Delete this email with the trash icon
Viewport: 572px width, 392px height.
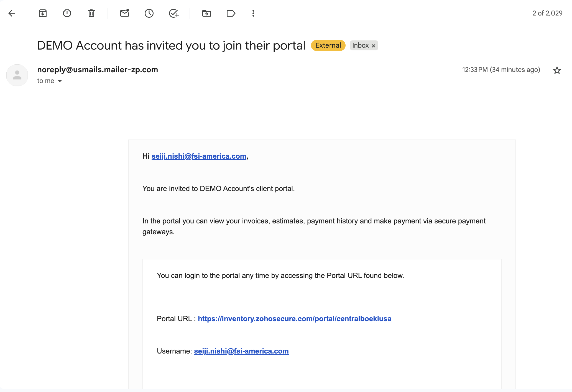click(91, 13)
